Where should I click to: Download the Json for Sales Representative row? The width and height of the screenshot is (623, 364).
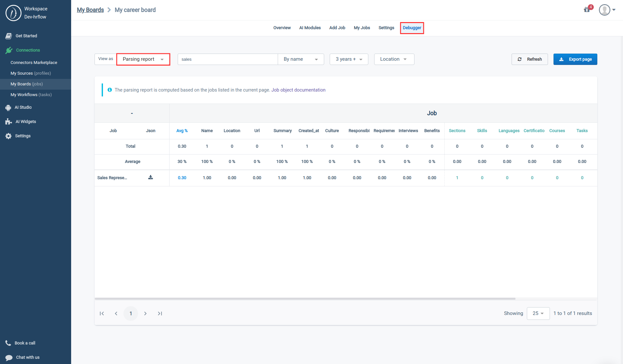(x=150, y=177)
